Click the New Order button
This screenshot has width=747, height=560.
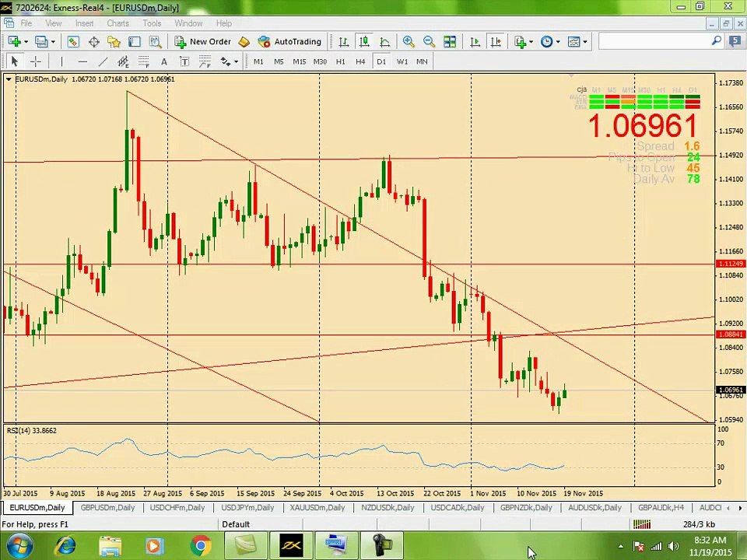click(203, 42)
